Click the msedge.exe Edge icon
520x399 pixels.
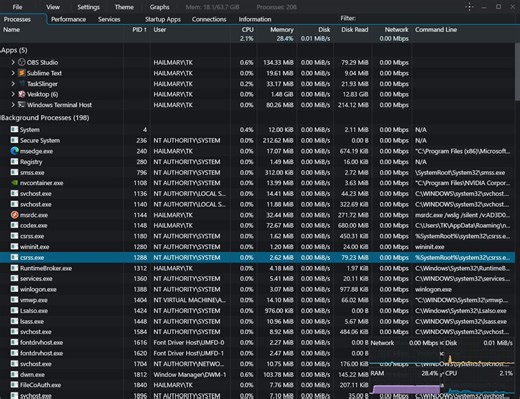[14, 151]
